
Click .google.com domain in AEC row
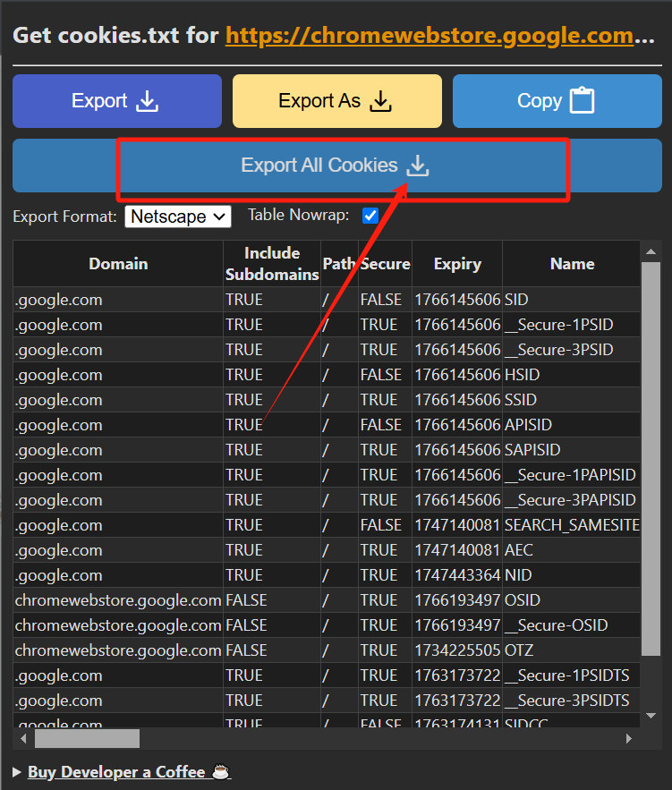pos(118,550)
